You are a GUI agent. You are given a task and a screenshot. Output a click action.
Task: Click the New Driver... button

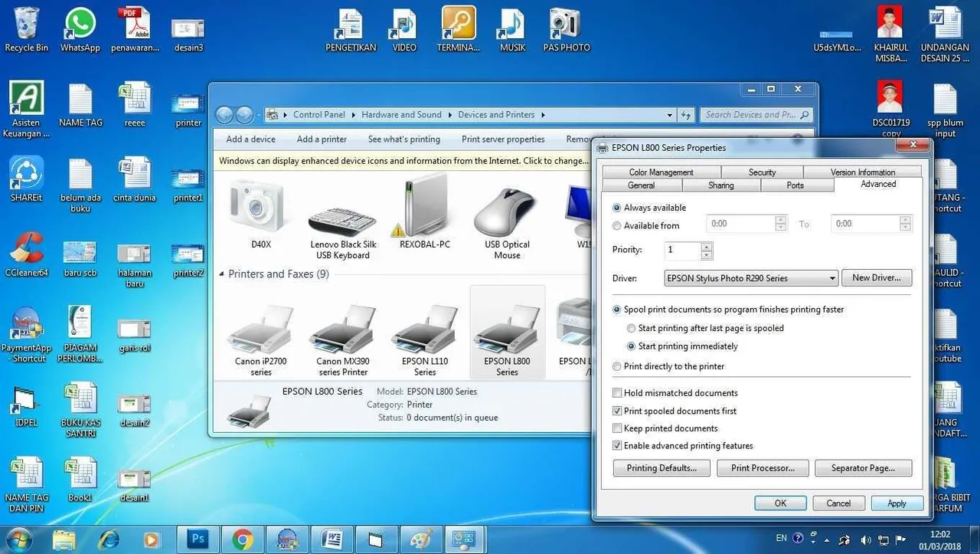[876, 278]
